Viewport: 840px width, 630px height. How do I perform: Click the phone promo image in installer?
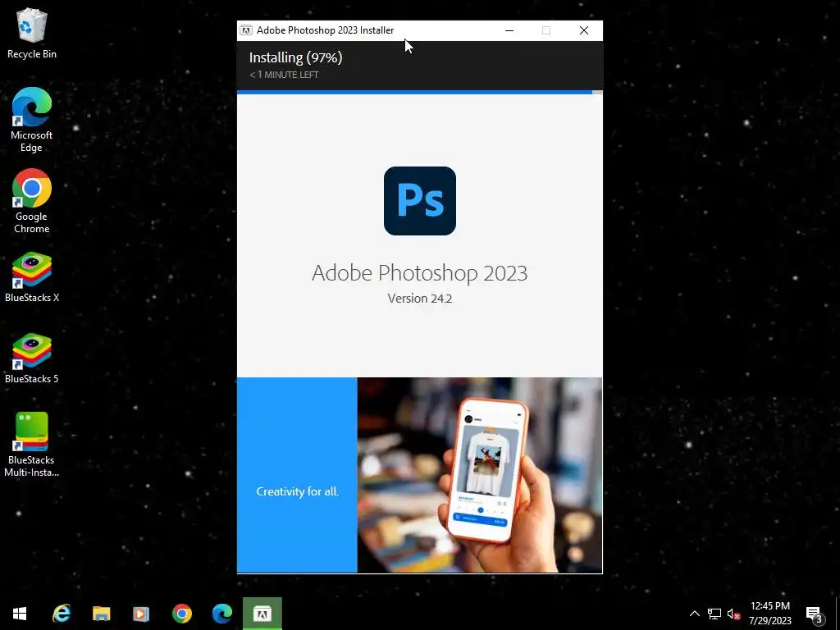point(479,475)
